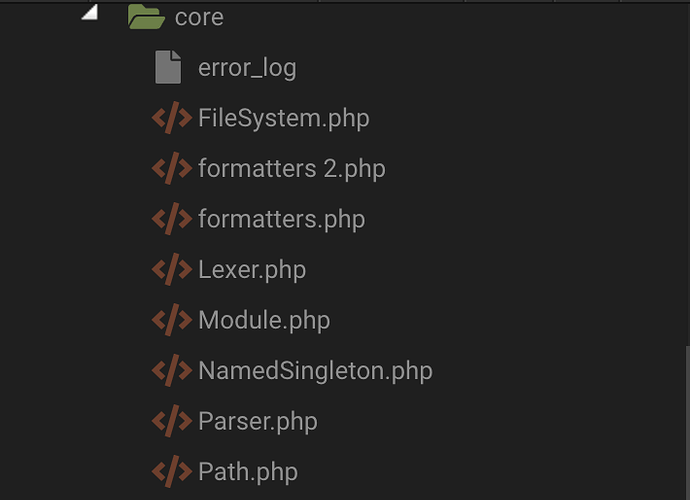
Task: Select the core folder label
Action: tap(199, 18)
